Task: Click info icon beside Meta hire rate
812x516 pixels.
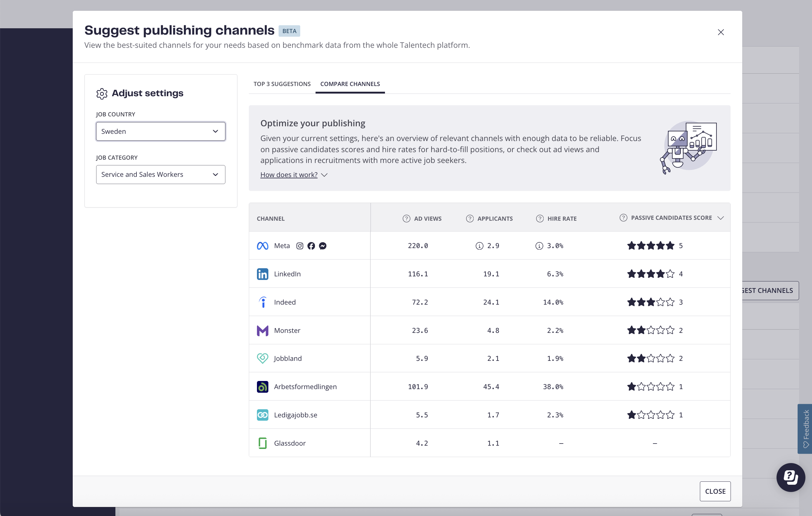Action: coord(539,246)
